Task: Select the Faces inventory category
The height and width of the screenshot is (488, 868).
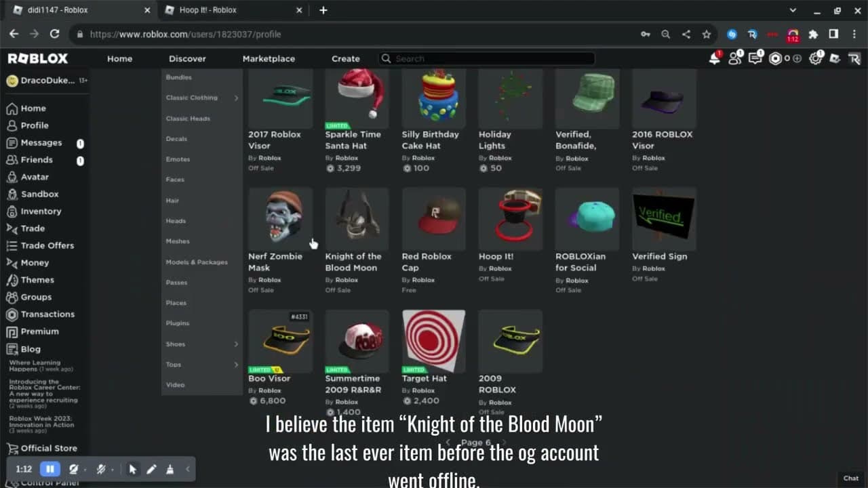Action: point(175,180)
